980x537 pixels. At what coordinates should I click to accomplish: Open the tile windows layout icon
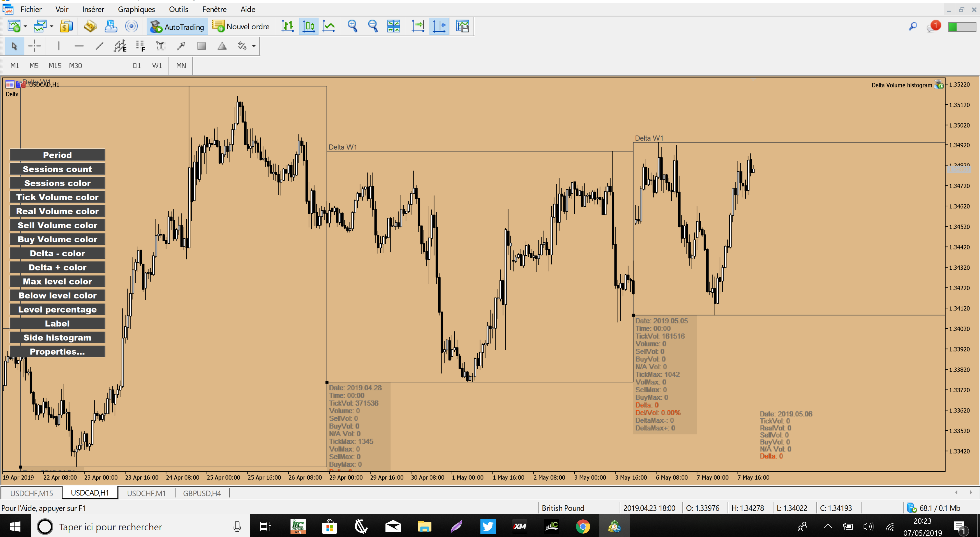click(393, 26)
